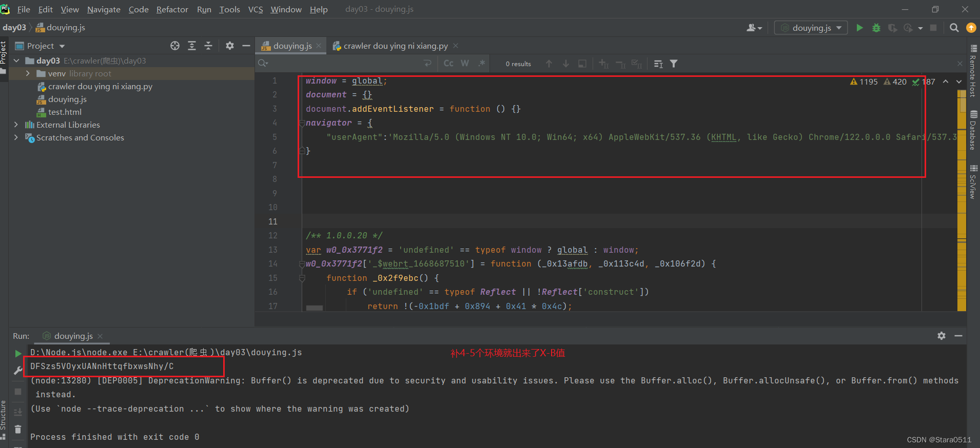Run with coverage icon in the top toolbar
The height and width of the screenshot is (448, 980).
[x=893, y=28]
